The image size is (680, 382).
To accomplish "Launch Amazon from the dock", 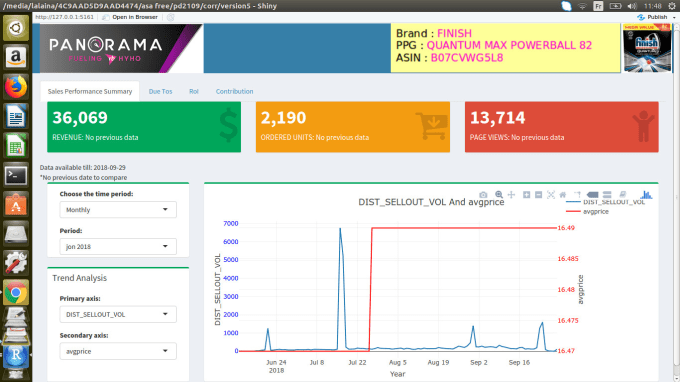I will click(x=16, y=57).
